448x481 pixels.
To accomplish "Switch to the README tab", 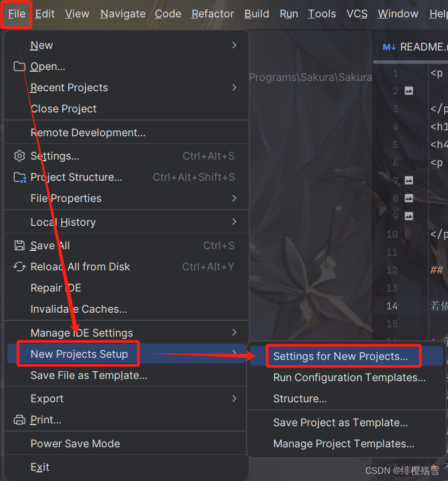I will click(415, 47).
